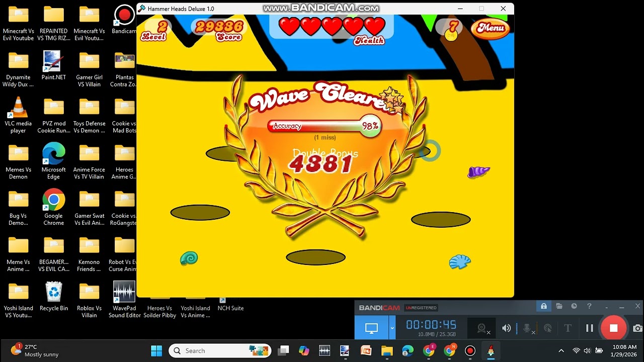Image resolution: width=644 pixels, height=362 pixels.
Task: Open Chrome with the E profile badge
Action: coord(429,350)
